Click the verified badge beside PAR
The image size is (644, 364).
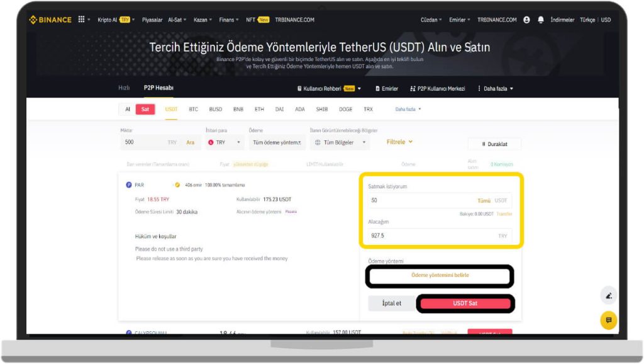(x=177, y=185)
